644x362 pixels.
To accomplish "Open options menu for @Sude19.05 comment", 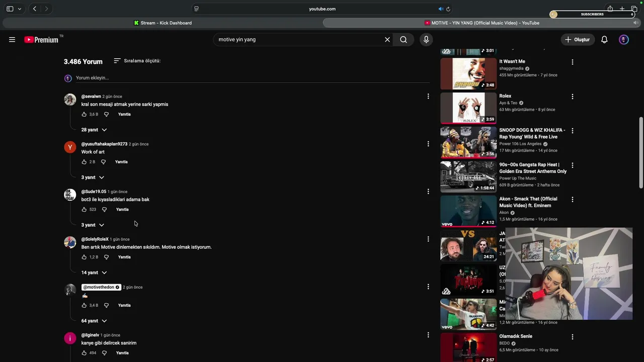I will point(428,192).
